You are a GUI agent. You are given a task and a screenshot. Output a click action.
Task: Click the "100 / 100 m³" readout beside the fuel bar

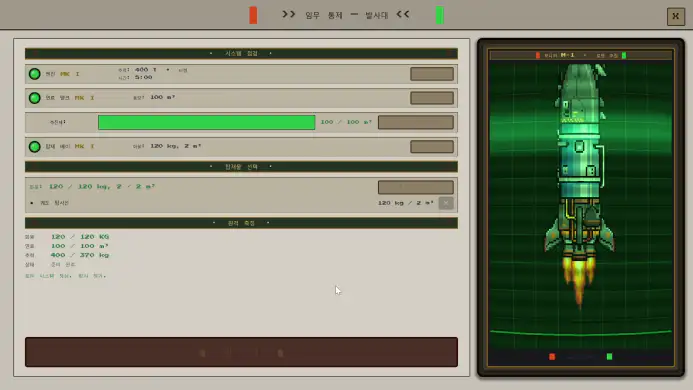click(x=346, y=122)
